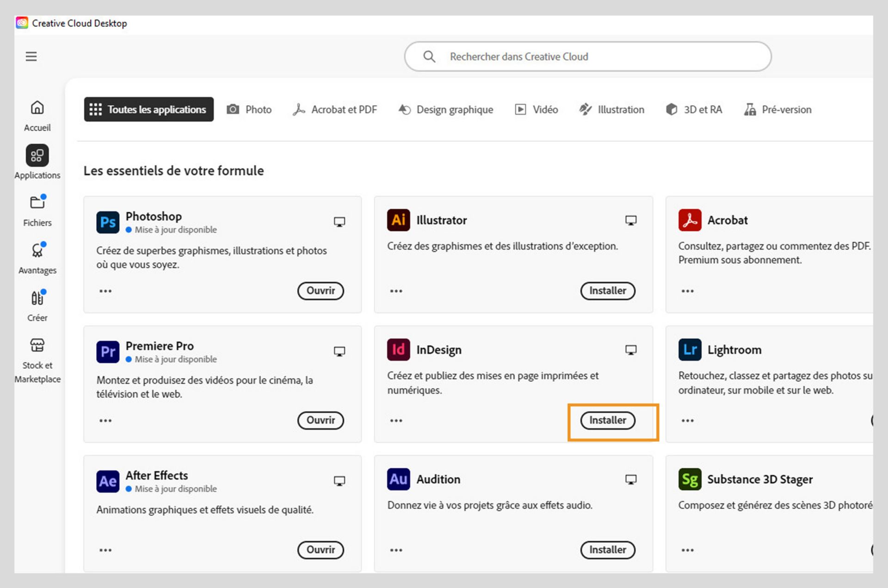This screenshot has width=888, height=588.
Task: Install InDesign with the Installer button
Action: coord(607,420)
